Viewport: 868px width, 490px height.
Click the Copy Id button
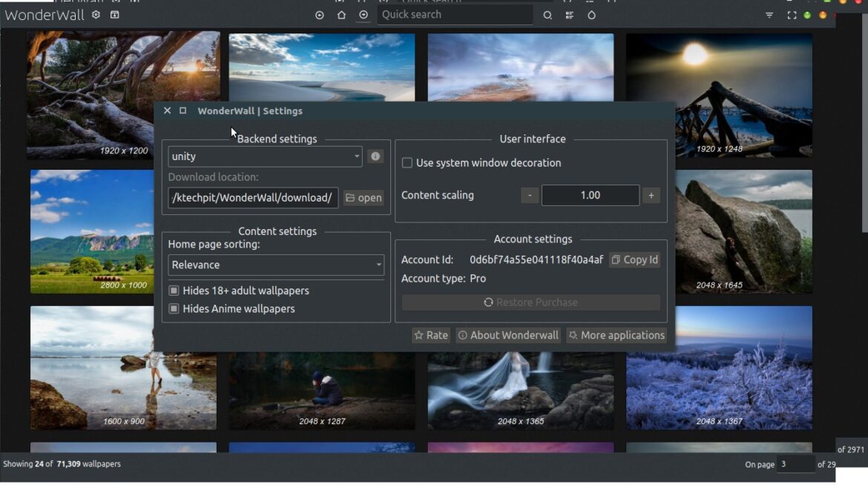tap(634, 259)
